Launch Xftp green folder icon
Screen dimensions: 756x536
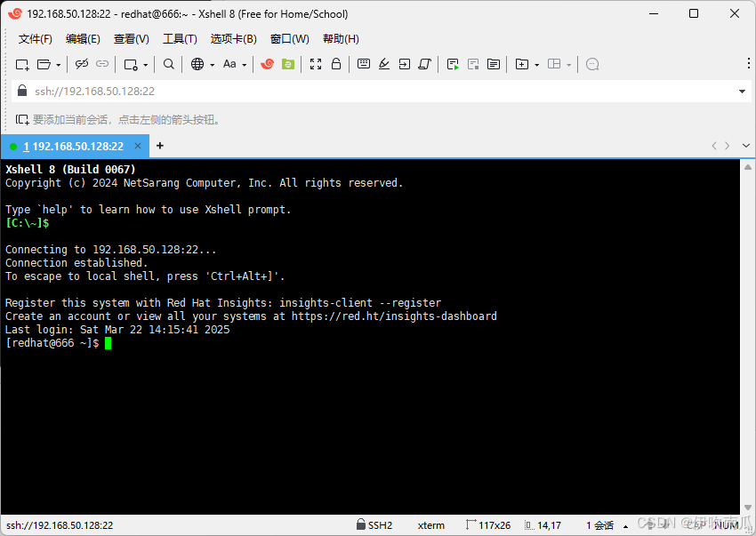coord(288,64)
